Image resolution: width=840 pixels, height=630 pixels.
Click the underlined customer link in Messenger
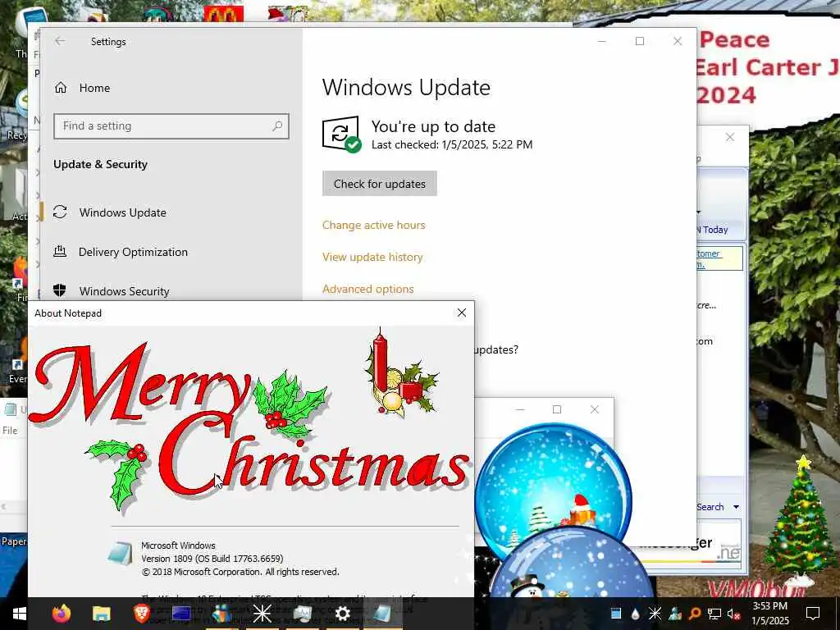(x=710, y=258)
